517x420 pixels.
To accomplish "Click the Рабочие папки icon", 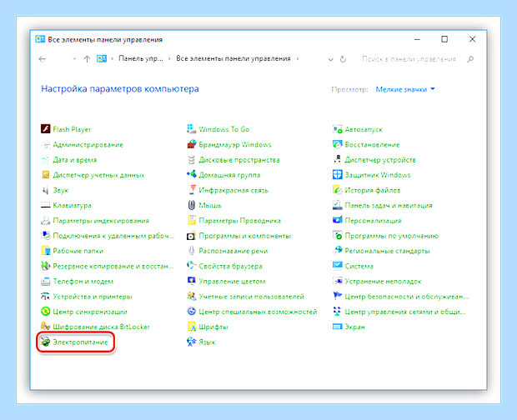I will click(x=45, y=251).
